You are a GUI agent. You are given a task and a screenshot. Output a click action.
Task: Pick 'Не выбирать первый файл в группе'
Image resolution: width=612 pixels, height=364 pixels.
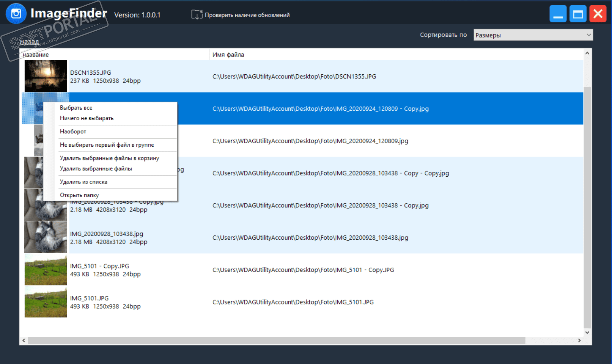pos(110,145)
